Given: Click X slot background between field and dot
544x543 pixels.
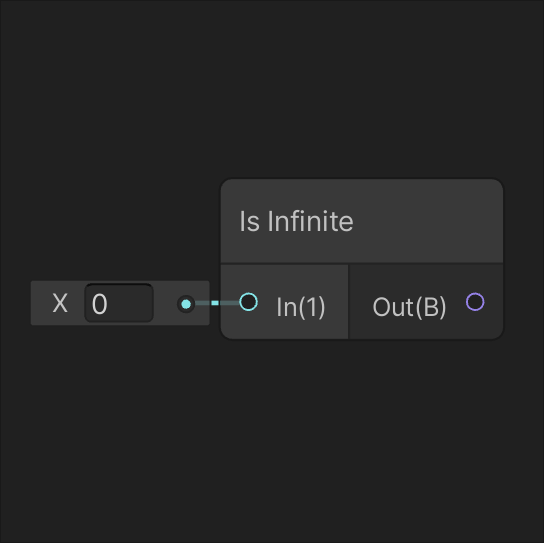Looking at the screenshot, I should [165, 303].
